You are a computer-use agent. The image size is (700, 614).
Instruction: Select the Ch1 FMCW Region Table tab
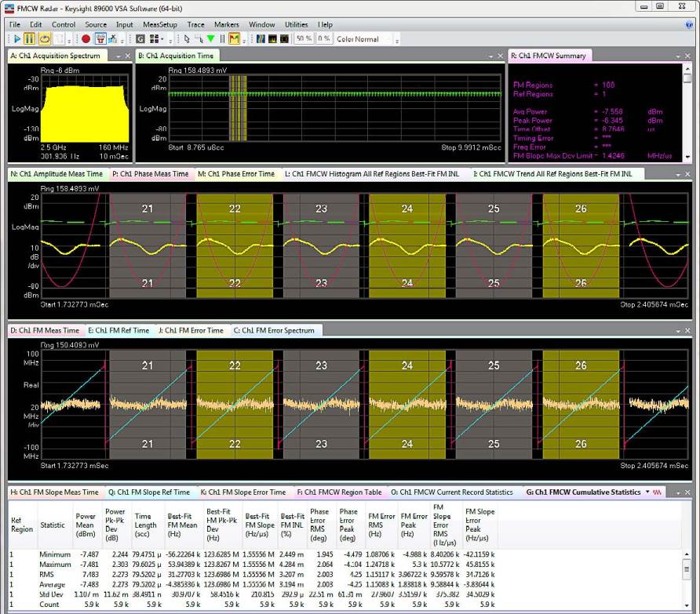click(340, 492)
